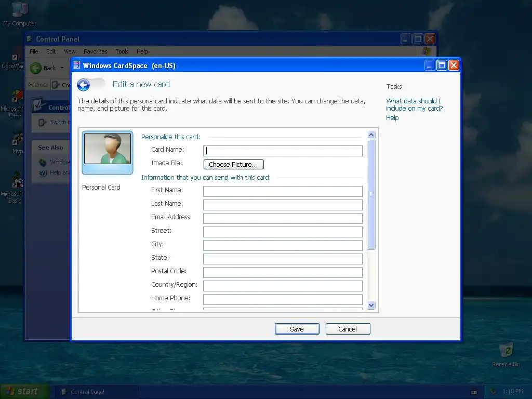The height and width of the screenshot is (399, 532).
Task: Click the Street input field
Action: [x=283, y=232]
